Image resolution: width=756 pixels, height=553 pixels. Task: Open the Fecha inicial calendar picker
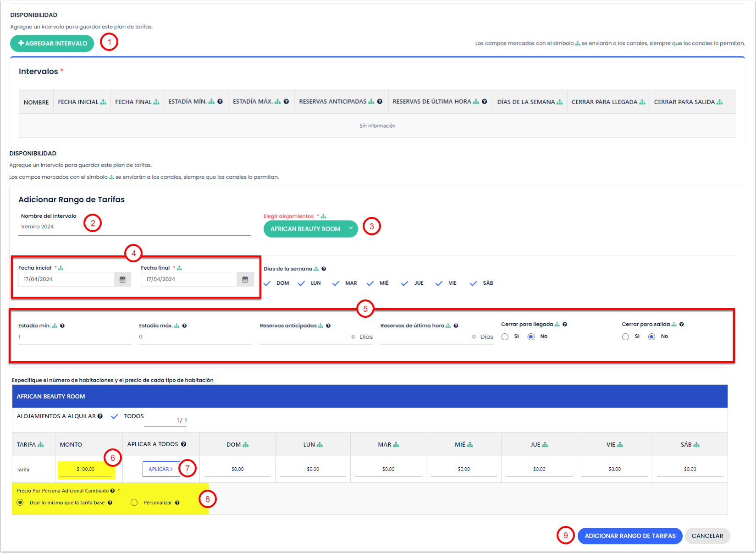pos(122,279)
